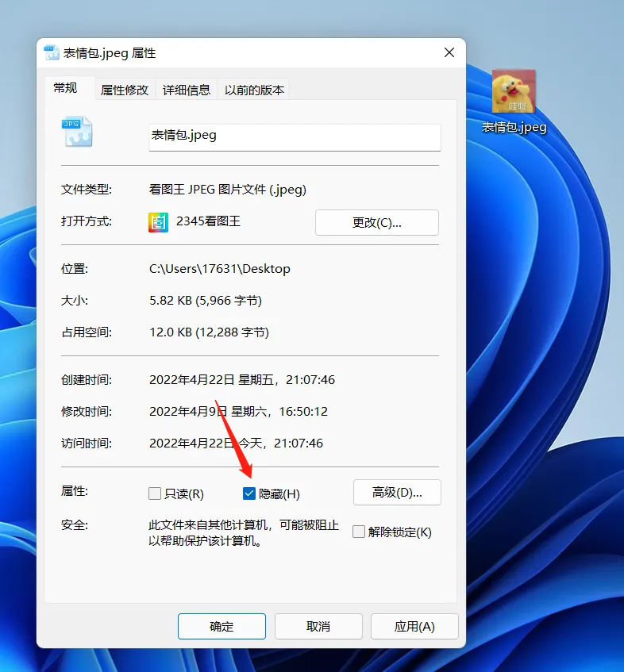This screenshot has width=624, height=672.
Task: Click the security notice text
Action: coord(244,532)
